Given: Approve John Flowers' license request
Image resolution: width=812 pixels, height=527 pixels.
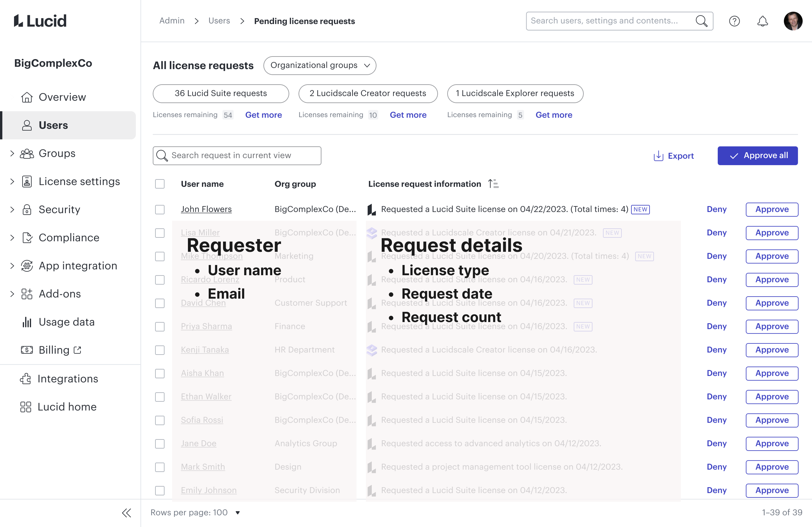Looking at the screenshot, I should 772,210.
